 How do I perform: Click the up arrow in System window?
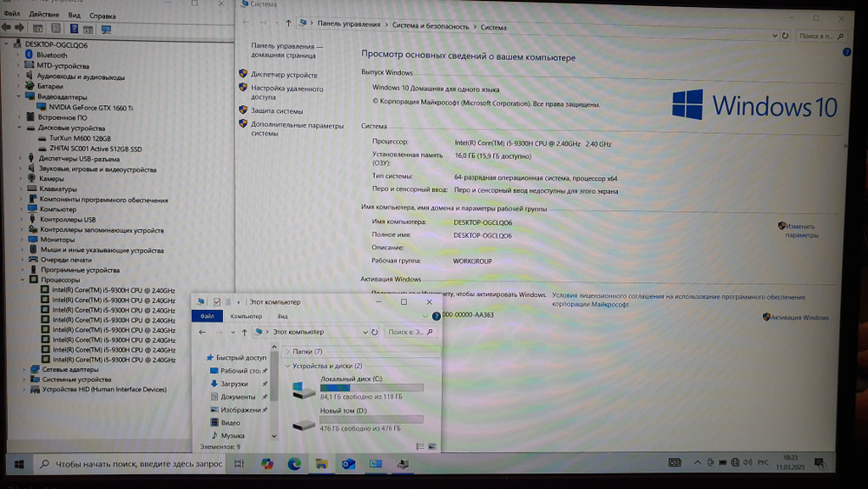click(x=288, y=23)
